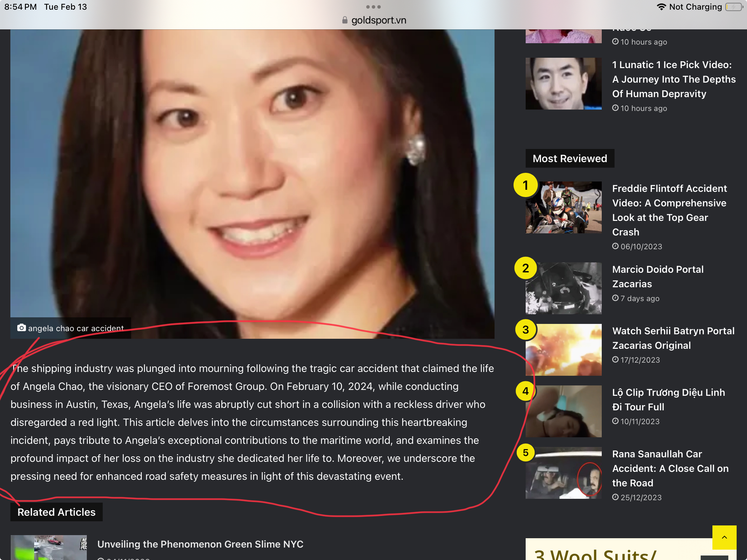
Task: Tap the camera icon on photo caption
Action: [x=21, y=328]
